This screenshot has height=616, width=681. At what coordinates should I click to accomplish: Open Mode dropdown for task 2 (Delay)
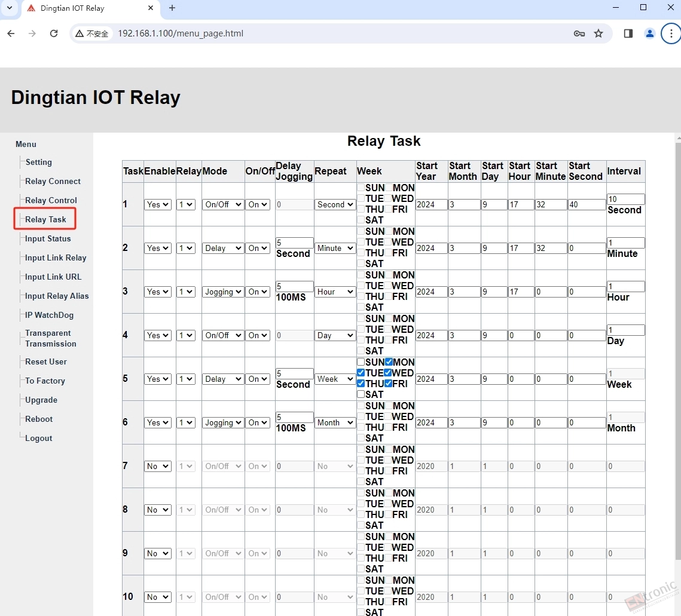(x=223, y=248)
